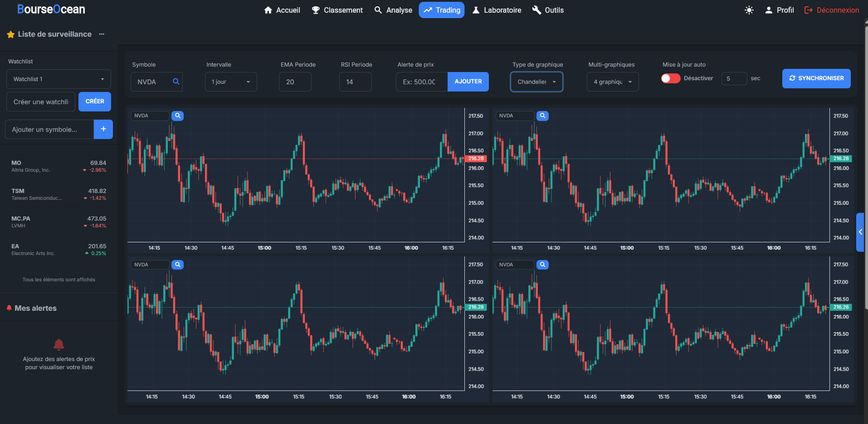The width and height of the screenshot is (868, 424).
Task: Toggle light theme sun icon
Action: pos(749,10)
